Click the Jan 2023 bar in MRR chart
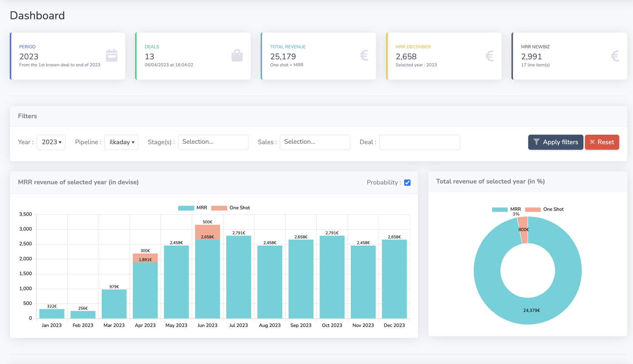Screen dimensions: 633x364 tap(51, 313)
